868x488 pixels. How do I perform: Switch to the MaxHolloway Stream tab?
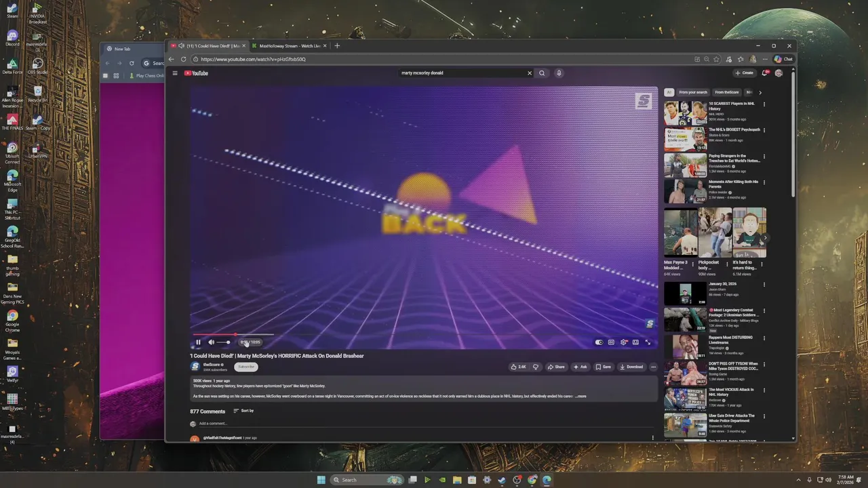pos(290,46)
